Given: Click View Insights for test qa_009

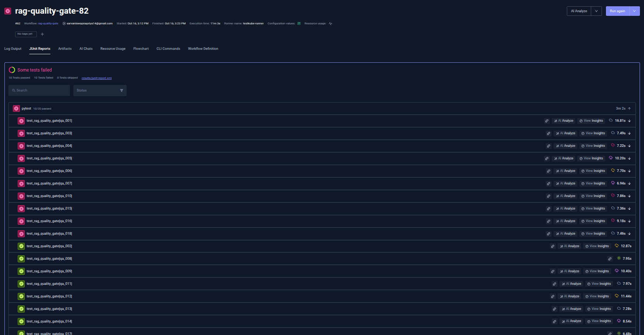Looking at the screenshot, I should click(597, 271).
